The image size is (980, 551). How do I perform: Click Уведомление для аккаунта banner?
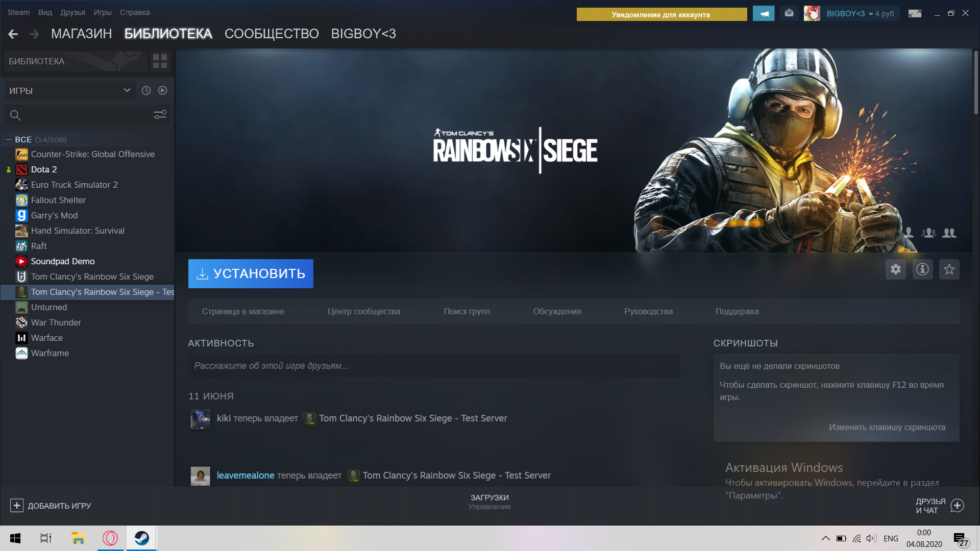point(661,14)
